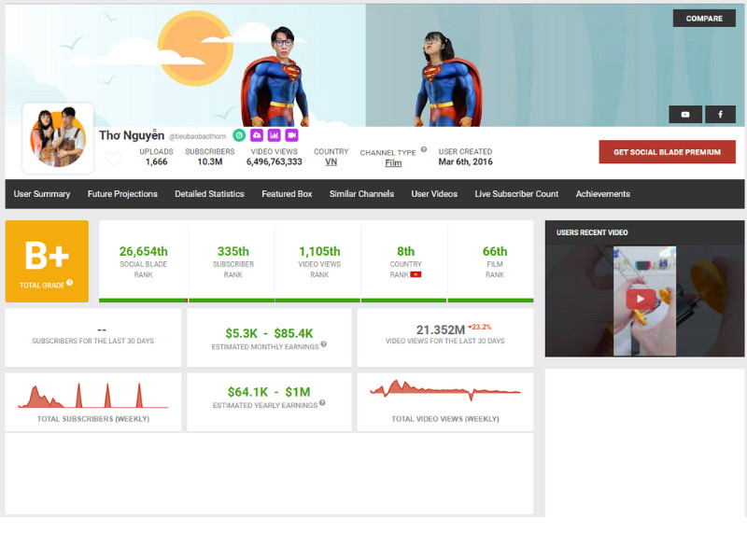
Task: Click the channel name Thơ Nguyễn
Action: [x=132, y=135]
